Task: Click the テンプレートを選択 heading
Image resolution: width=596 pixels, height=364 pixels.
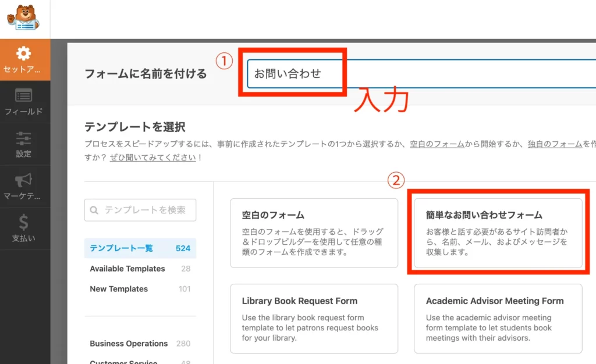Action: (x=135, y=127)
